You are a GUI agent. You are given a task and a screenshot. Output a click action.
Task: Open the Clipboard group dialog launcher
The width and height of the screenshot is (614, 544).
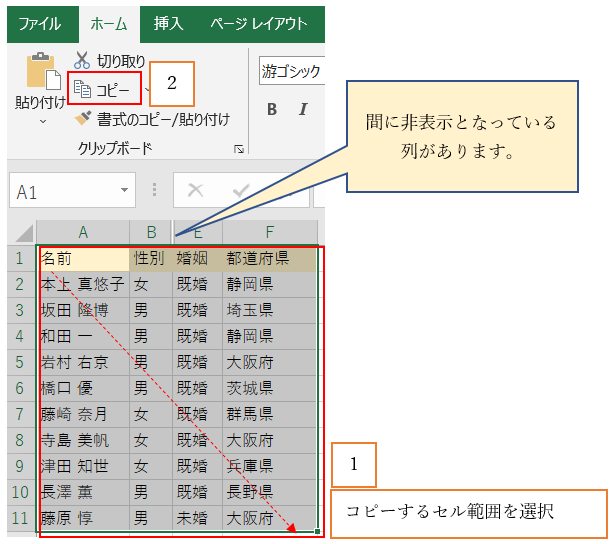[x=239, y=149]
